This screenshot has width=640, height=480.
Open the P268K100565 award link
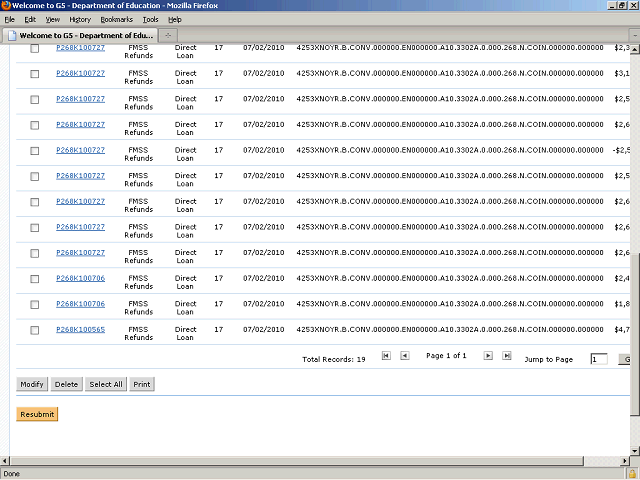pyautogui.click(x=80, y=329)
